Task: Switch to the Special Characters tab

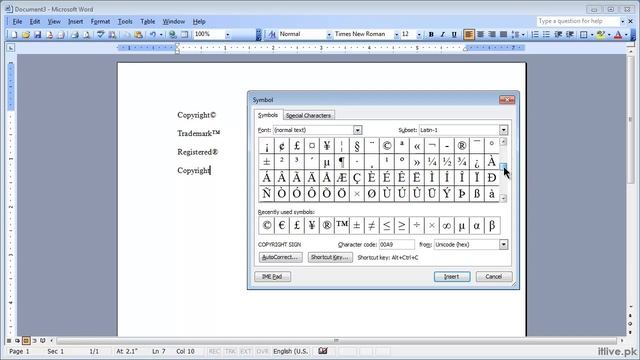Action: tap(309, 116)
